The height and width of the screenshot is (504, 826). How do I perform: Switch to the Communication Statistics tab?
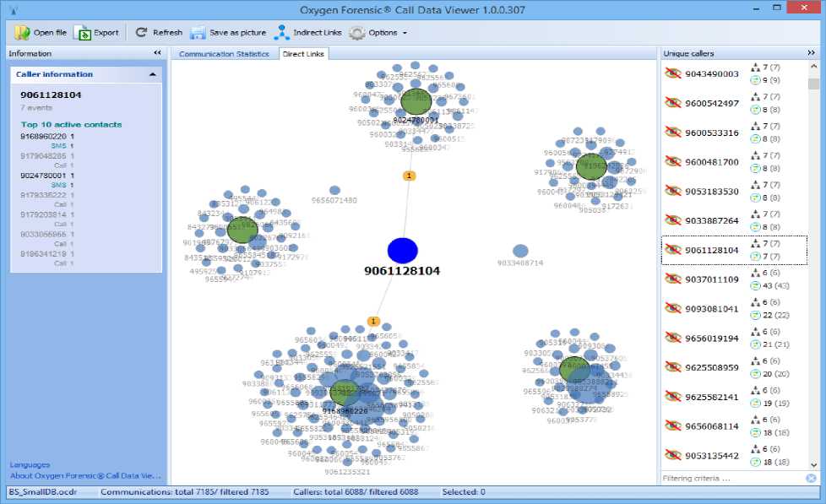pyautogui.click(x=224, y=54)
